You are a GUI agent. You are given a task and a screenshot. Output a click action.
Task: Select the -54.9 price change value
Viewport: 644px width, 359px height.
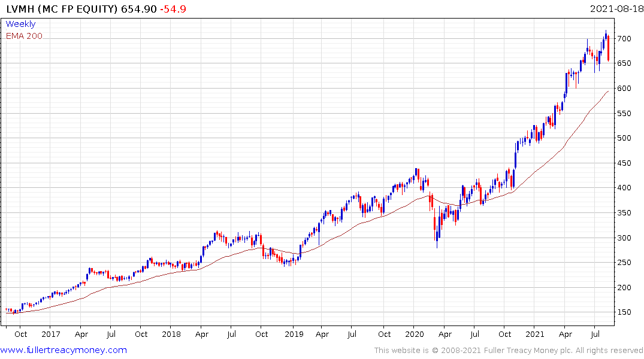pyautogui.click(x=173, y=9)
